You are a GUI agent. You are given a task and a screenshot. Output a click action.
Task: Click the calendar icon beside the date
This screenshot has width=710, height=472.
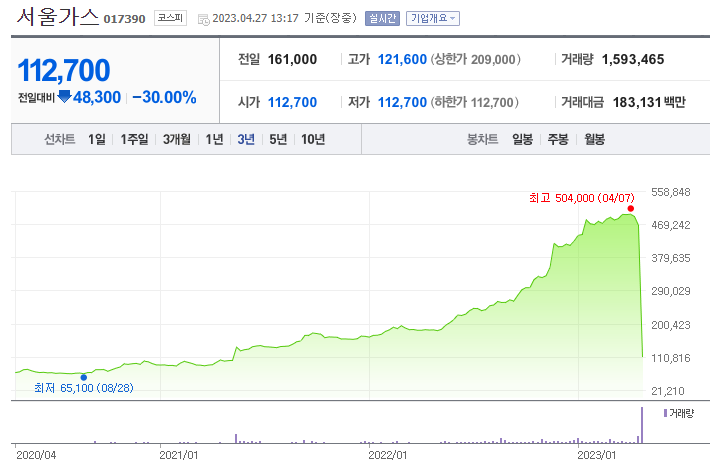pos(203,19)
